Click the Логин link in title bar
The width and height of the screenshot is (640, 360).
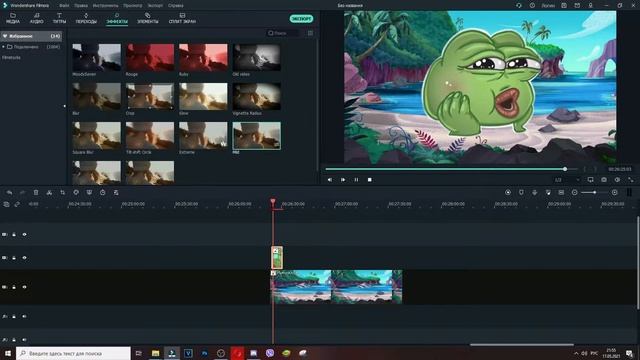548,6
